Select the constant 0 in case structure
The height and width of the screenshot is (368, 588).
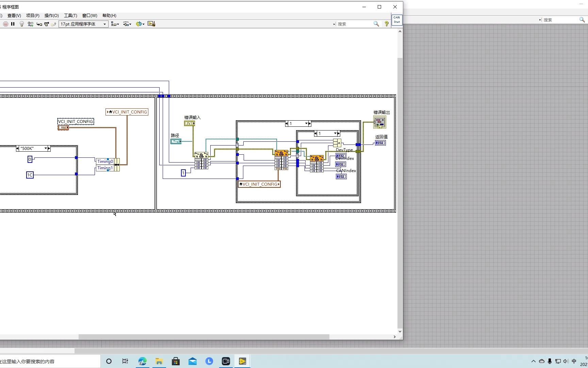(30, 159)
